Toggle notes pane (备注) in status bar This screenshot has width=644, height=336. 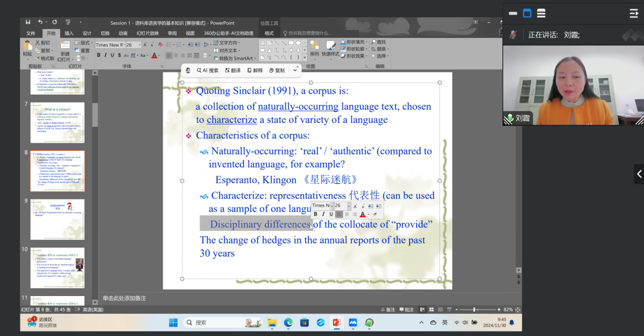click(x=388, y=310)
